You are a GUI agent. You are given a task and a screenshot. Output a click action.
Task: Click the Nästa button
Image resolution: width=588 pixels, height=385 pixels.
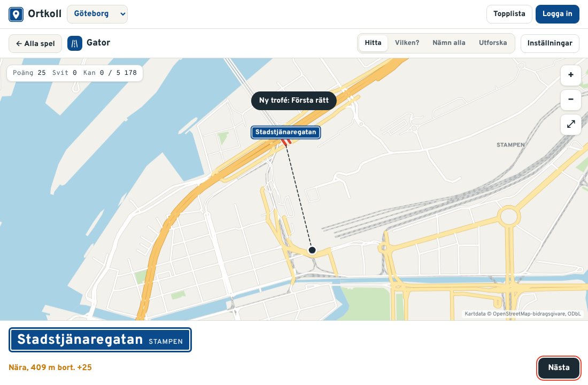click(x=559, y=368)
